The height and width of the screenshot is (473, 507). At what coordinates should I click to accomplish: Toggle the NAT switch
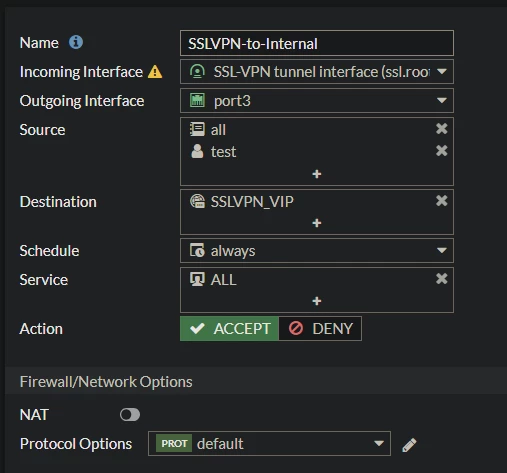130,415
